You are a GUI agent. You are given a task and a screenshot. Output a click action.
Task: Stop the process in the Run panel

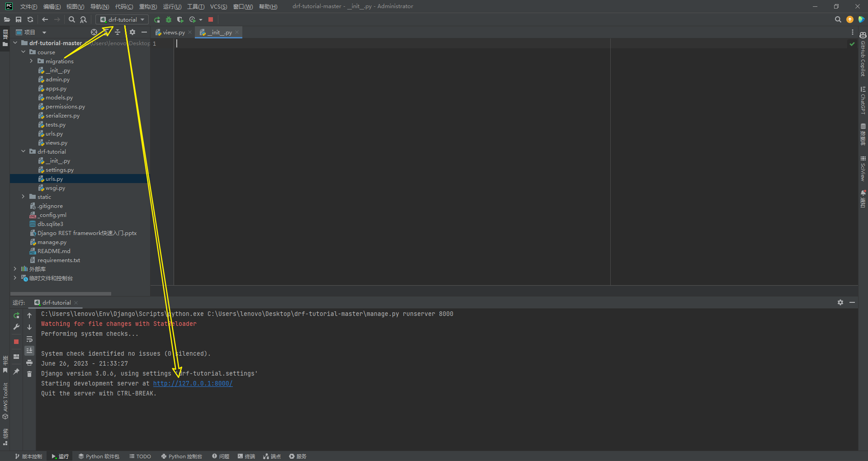(x=16, y=342)
